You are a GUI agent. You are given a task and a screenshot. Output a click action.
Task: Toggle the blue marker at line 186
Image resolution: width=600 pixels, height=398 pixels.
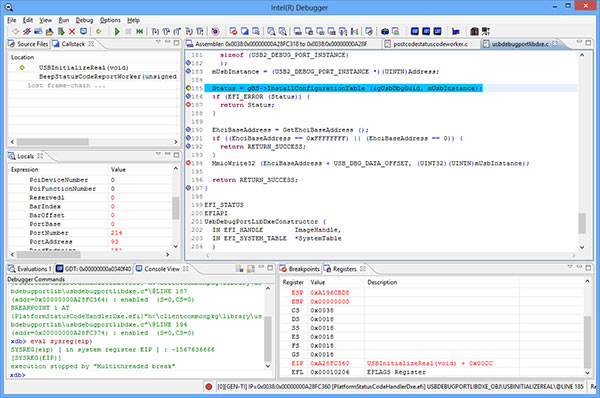click(188, 96)
